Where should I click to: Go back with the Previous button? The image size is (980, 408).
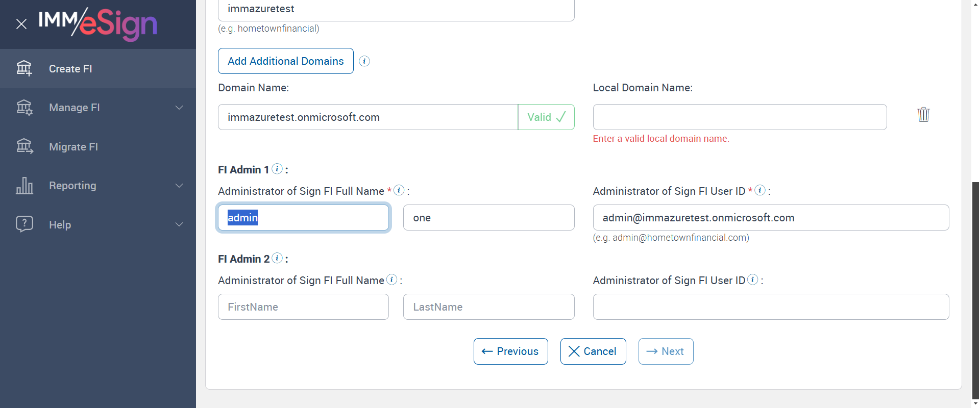(x=510, y=351)
